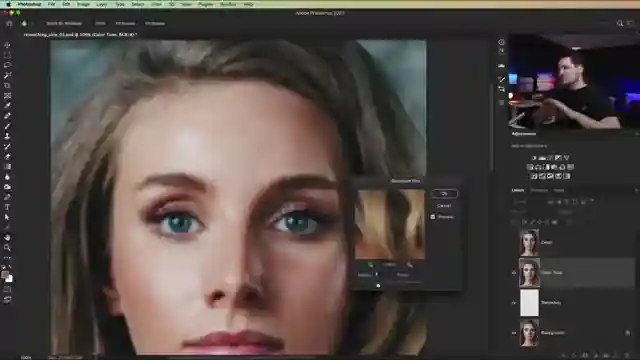Select the Move tool
This screenshot has height=360, width=640.
(7, 45)
